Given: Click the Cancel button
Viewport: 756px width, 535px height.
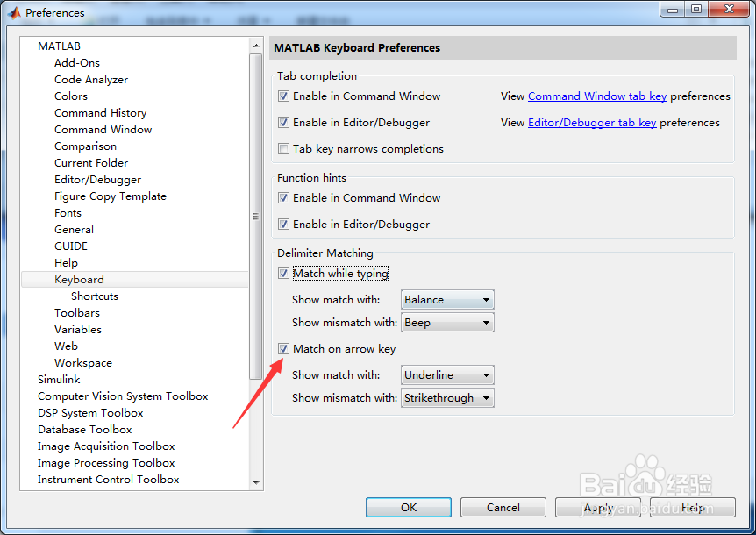Looking at the screenshot, I should 503,508.
